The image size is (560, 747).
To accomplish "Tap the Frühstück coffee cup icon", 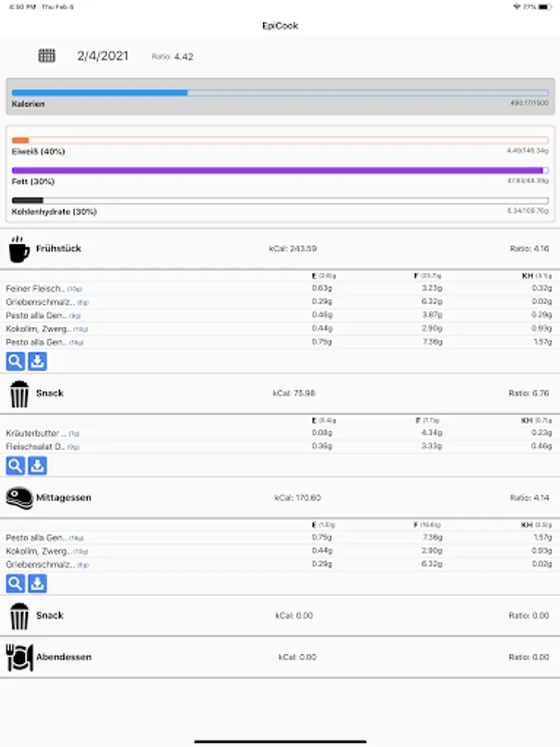I will [x=19, y=249].
